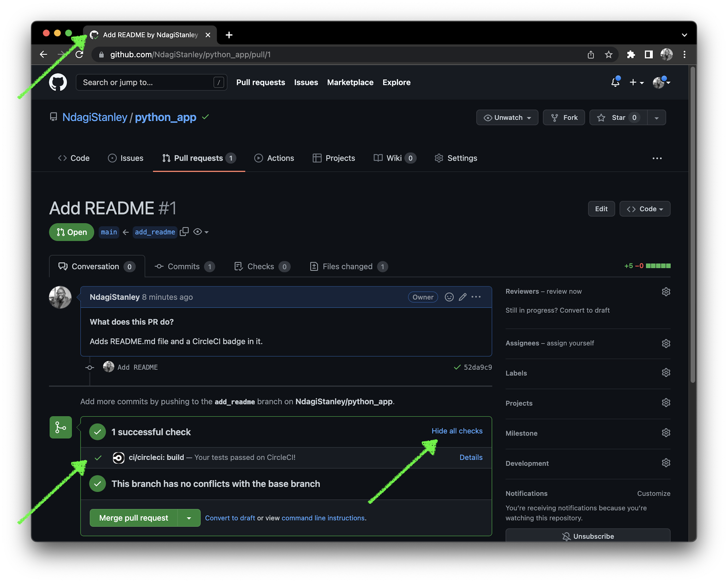This screenshot has width=728, height=583.
Task: Click Convert to draft link near merge
Action: click(230, 518)
